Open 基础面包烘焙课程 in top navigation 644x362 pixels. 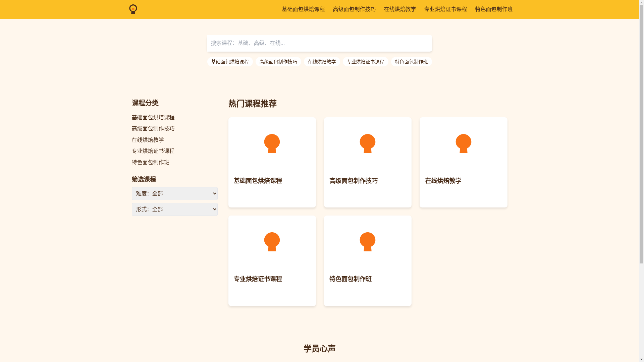click(303, 9)
